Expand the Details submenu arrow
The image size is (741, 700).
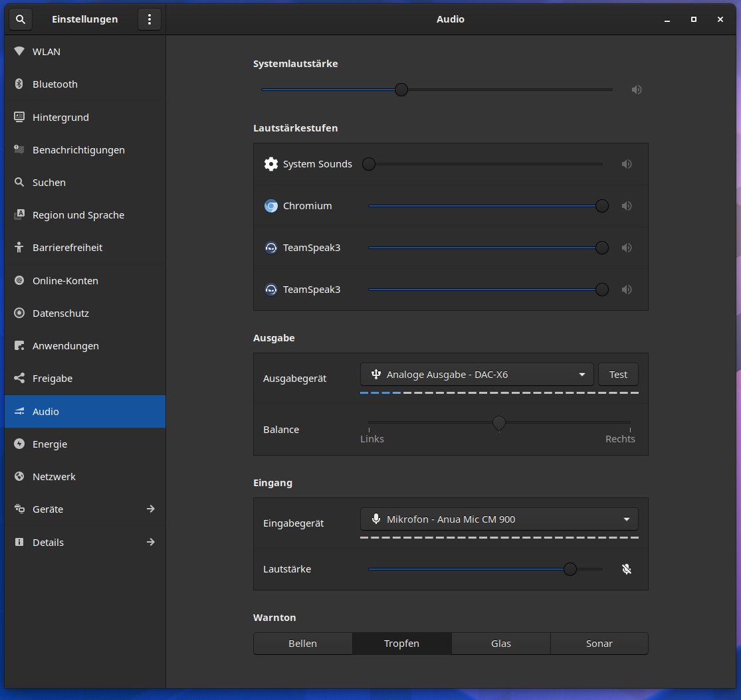coord(150,542)
